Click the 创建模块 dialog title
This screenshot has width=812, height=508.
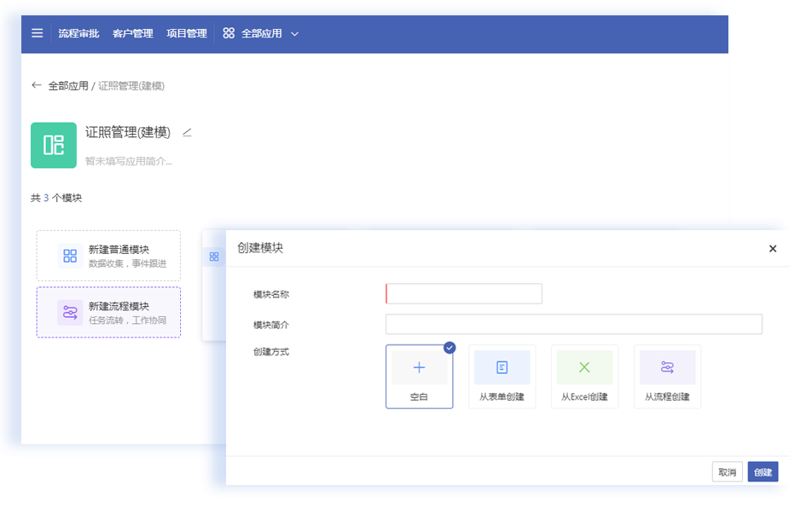260,248
